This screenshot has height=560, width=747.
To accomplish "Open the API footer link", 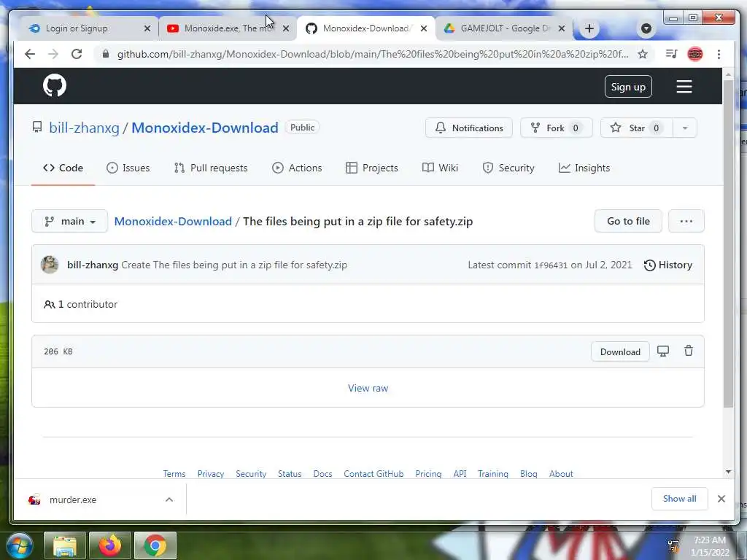I will click(460, 474).
